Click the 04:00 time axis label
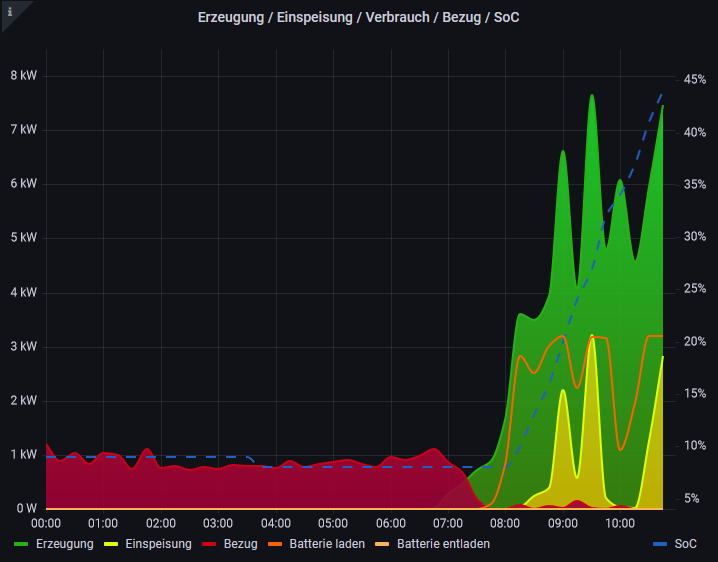Viewport: 718px width, 562px height. 276,524
